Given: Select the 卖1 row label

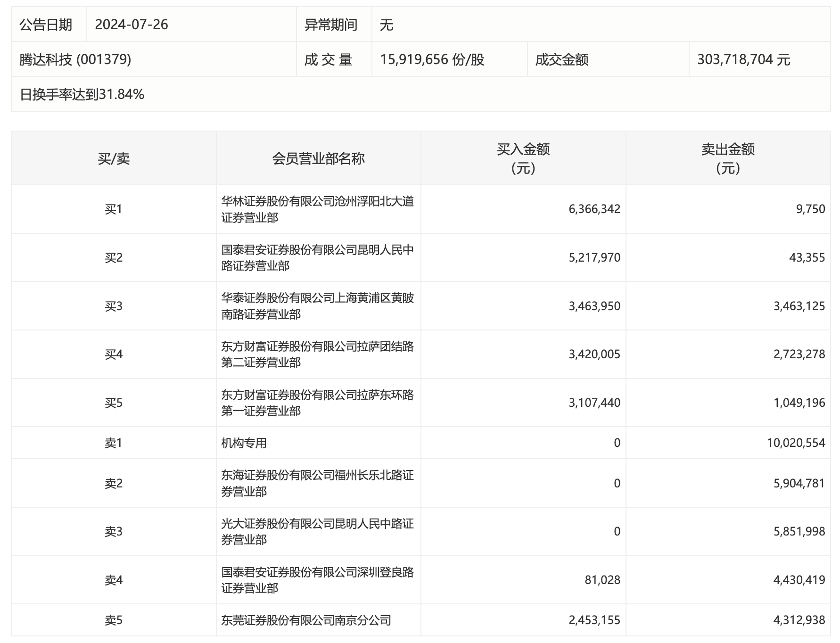Looking at the screenshot, I should [114, 443].
